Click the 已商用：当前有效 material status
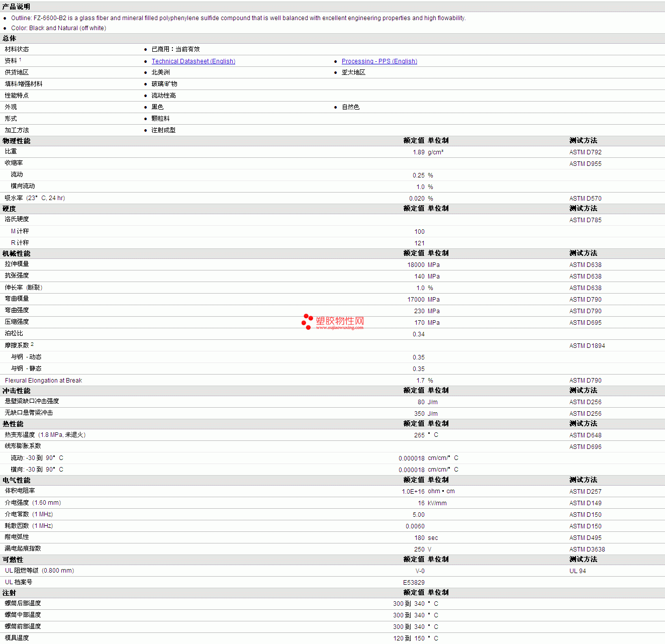The image size is (665, 644). click(x=175, y=49)
